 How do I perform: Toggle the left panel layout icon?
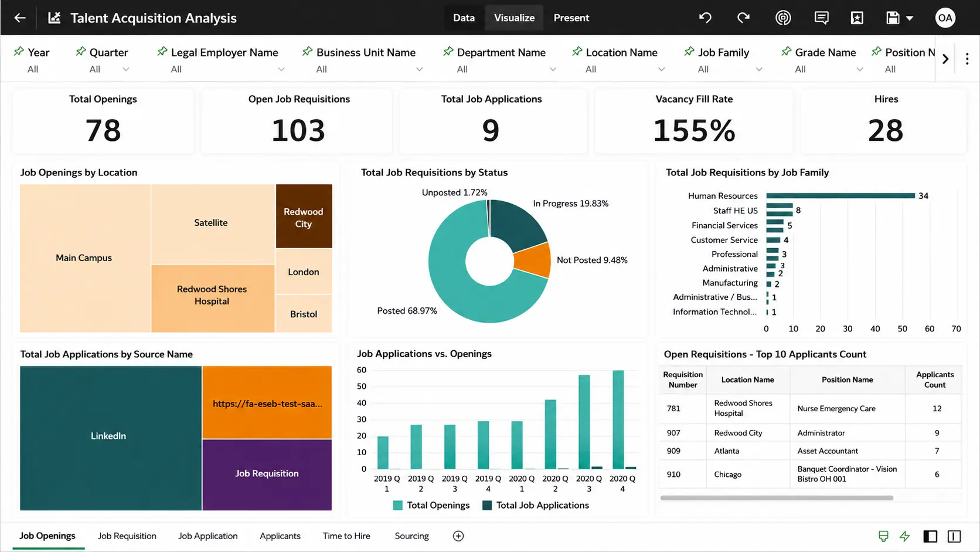click(x=930, y=536)
